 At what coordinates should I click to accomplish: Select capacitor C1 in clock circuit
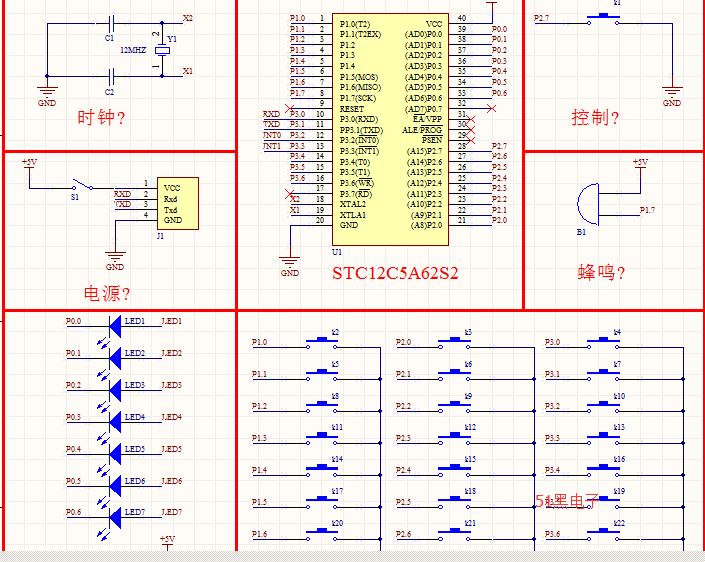click(x=112, y=22)
